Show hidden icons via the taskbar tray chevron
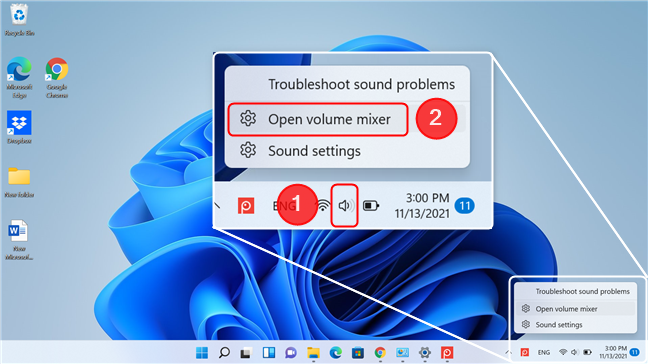This screenshot has height=364, width=648. (508, 352)
